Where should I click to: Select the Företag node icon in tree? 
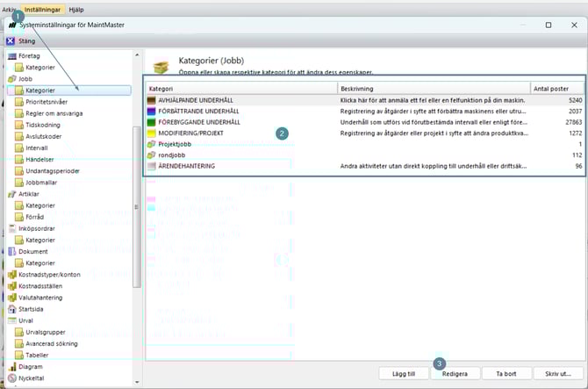(11, 56)
